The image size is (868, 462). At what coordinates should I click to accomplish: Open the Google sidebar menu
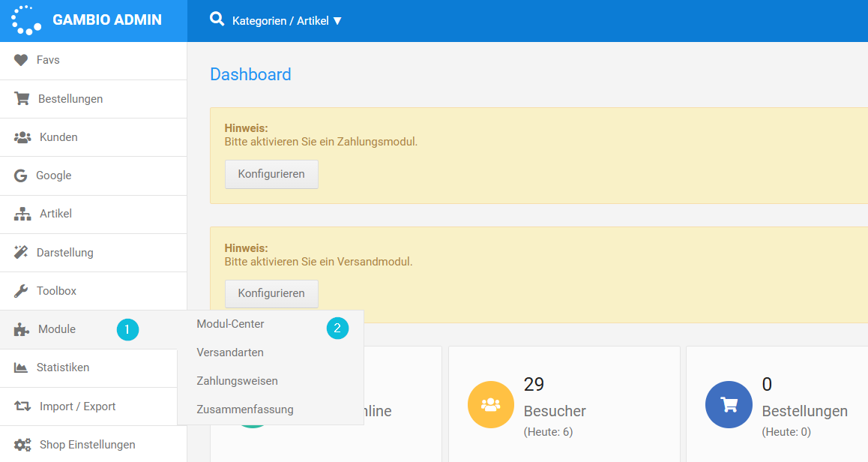(x=94, y=175)
